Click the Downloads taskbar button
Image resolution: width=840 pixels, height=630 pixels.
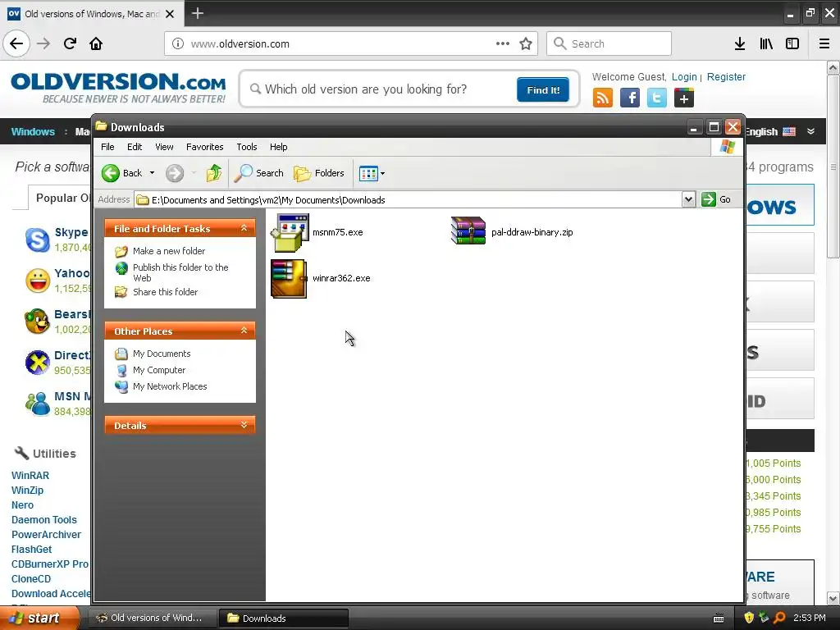(x=284, y=619)
